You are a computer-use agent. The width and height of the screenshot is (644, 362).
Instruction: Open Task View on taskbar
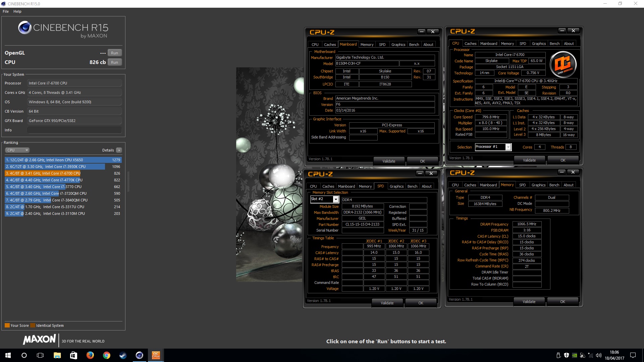tap(40, 355)
